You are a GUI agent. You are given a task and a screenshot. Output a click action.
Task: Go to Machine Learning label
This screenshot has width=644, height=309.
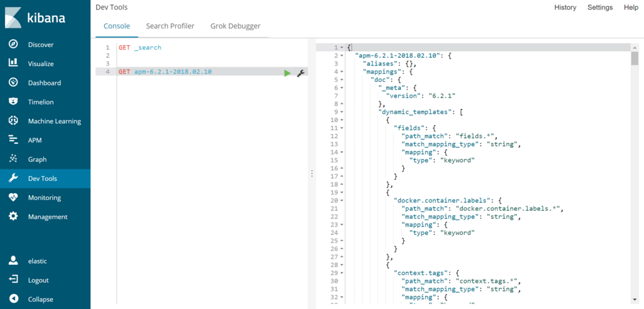pyautogui.click(x=55, y=121)
